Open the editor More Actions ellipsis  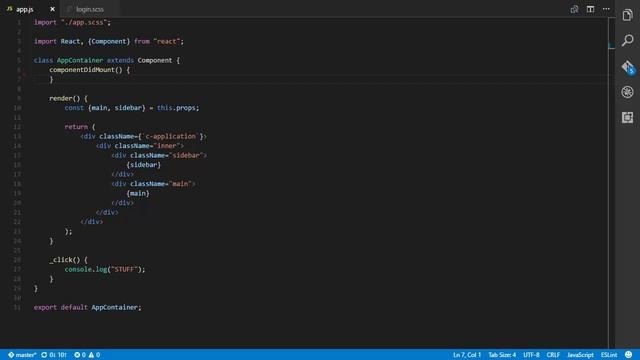[x=606, y=9]
